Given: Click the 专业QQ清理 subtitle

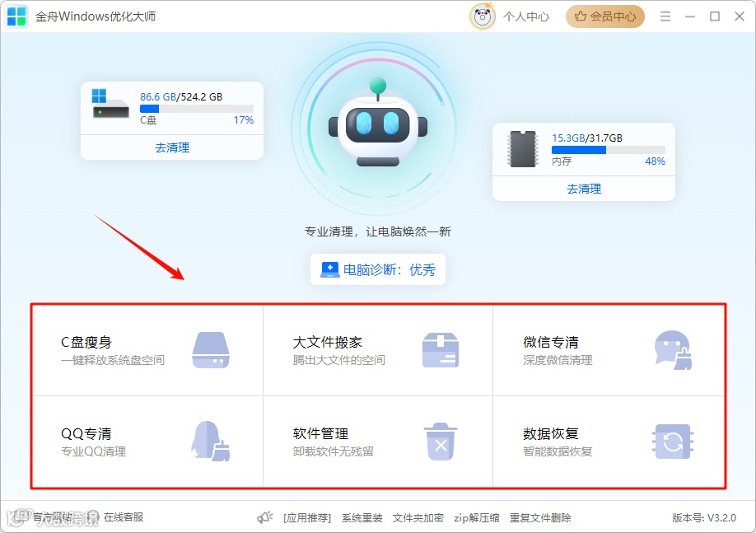Looking at the screenshot, I should (x=94, y=452).
